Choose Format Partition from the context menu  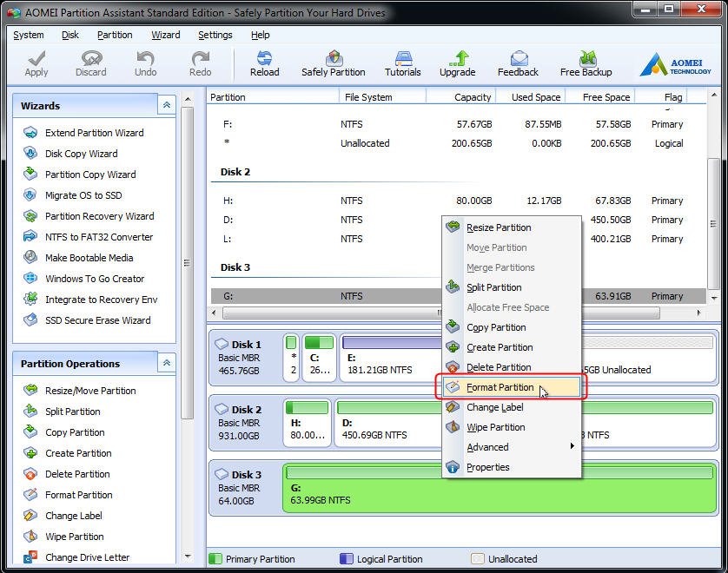pos(512,387)
